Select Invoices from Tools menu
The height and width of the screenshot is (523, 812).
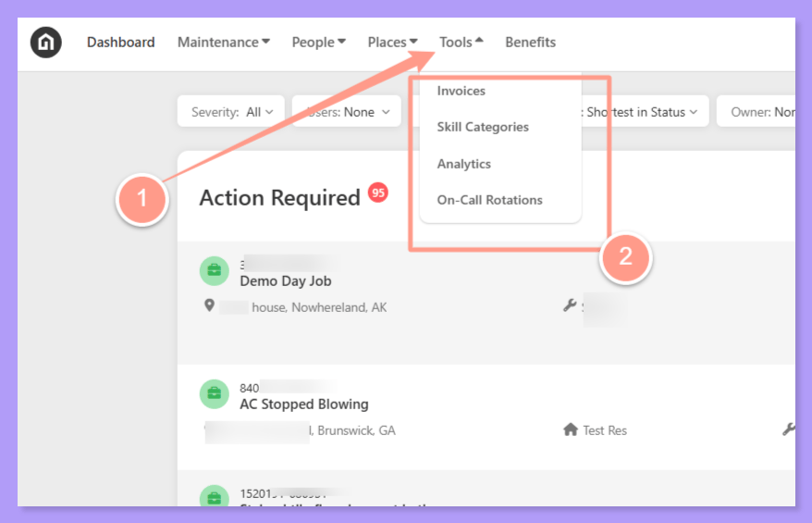click(461, 91)
